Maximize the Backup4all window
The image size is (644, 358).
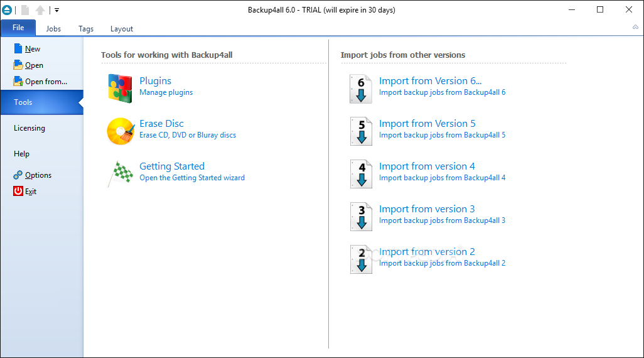600,9
